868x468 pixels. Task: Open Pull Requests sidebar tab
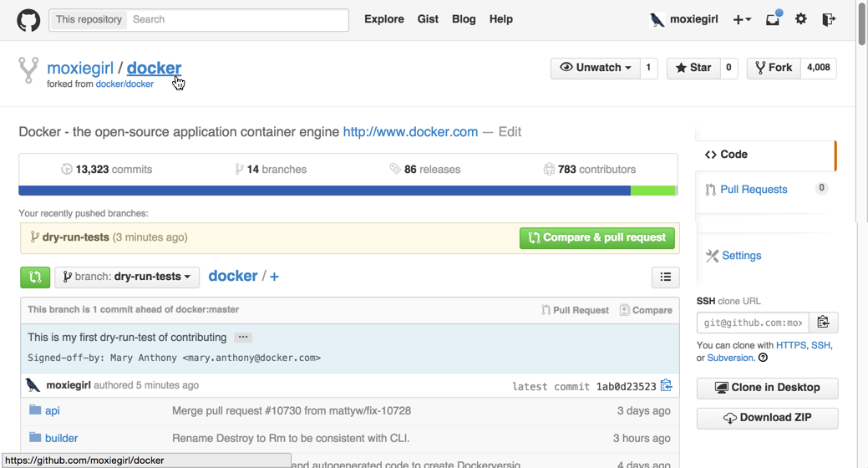[754, 190]
